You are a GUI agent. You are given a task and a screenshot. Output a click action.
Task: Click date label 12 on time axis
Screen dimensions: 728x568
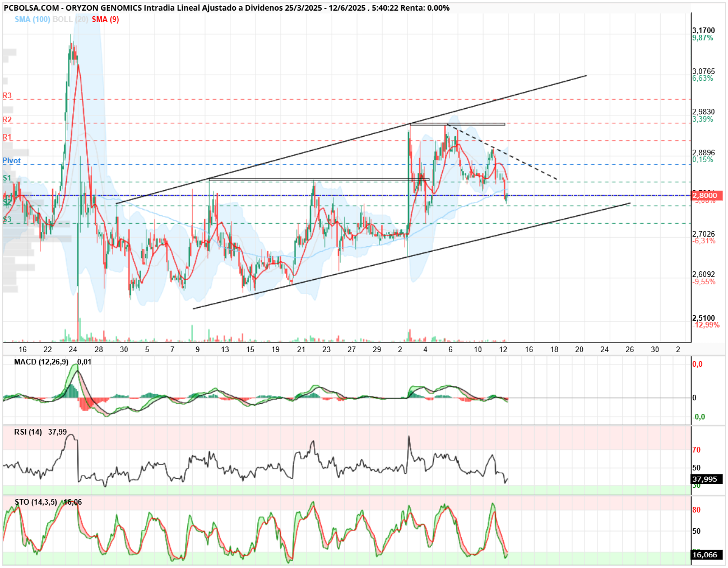(503, 350)
